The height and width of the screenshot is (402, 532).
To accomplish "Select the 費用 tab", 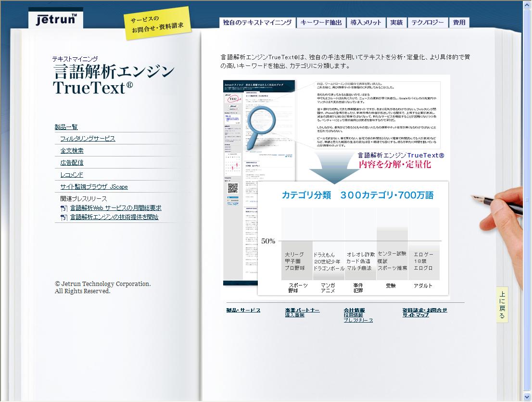I will point(459,23).
